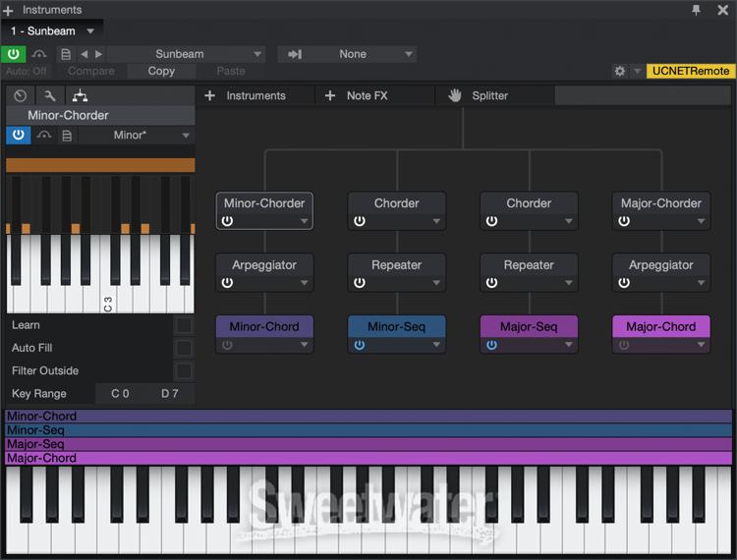This screenshot has width=737, height=560.
Task: Select the Minor-Chorder title header
Action: [100, 116]
